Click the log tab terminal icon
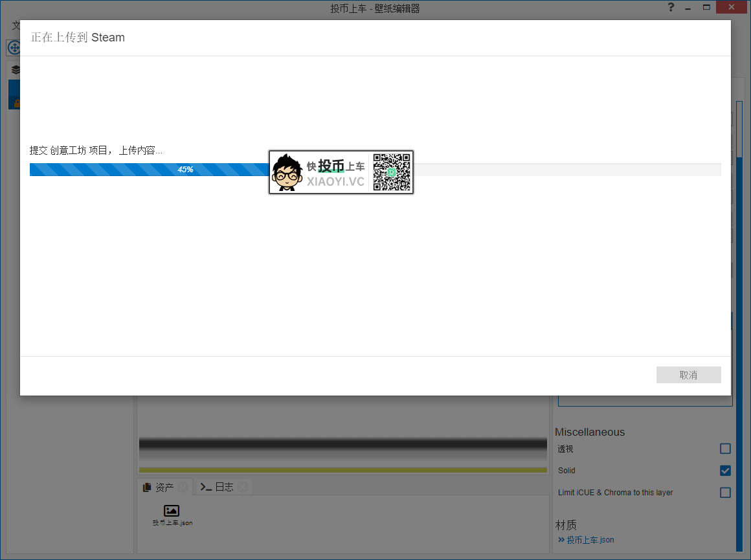 (206, 487)
